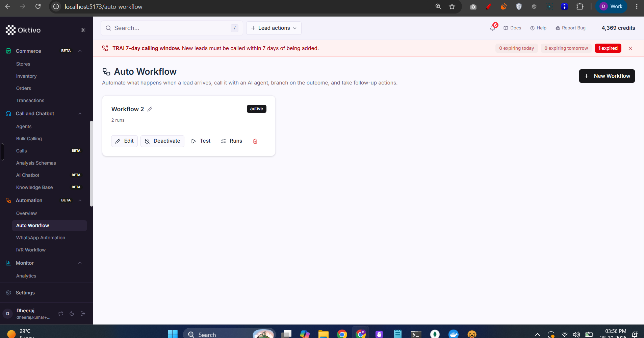644x338 pixels.
Task: Open the Lead actions dropdown
Action: click(274, 28)
